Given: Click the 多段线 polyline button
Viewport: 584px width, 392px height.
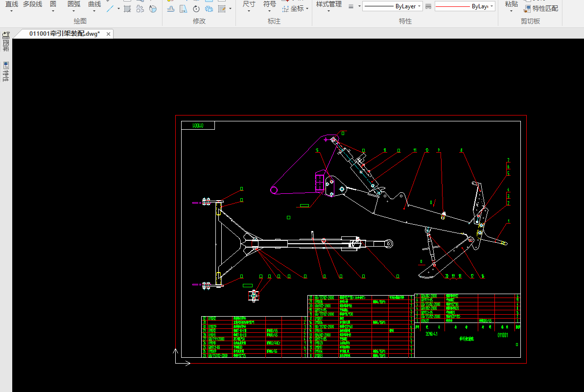Looking at the screenshot, I should [x=33, y=4].
